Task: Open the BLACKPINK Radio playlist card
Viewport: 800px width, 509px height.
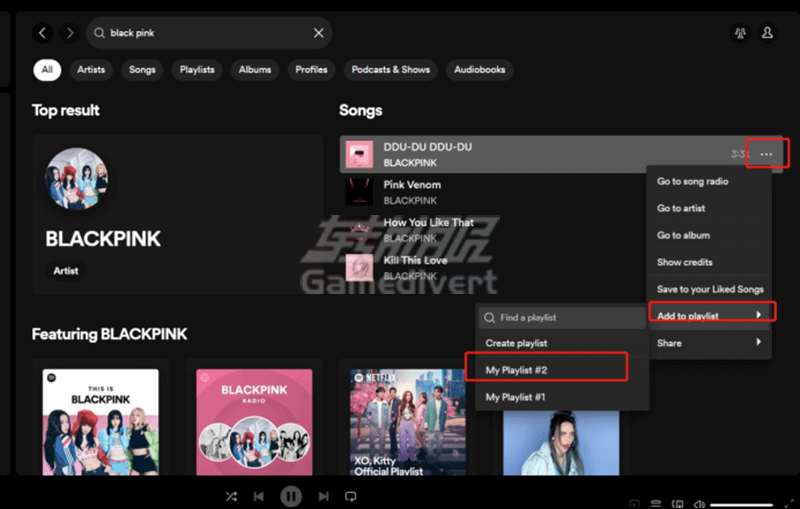Action: click(254, 422)
